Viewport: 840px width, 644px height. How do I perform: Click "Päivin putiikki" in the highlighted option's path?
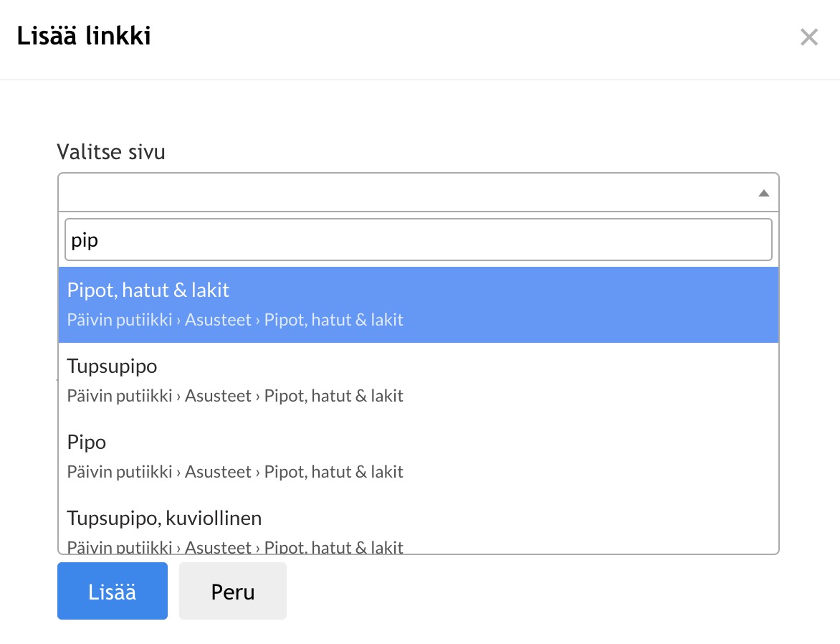click(119, 320)
